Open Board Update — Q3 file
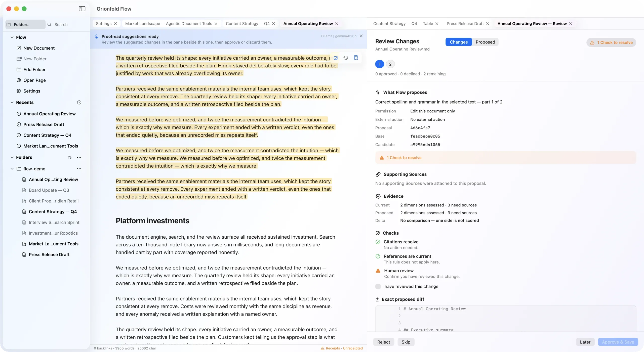Screen dimensions: 644x352 pyautogui.click(x=49, y=190)
